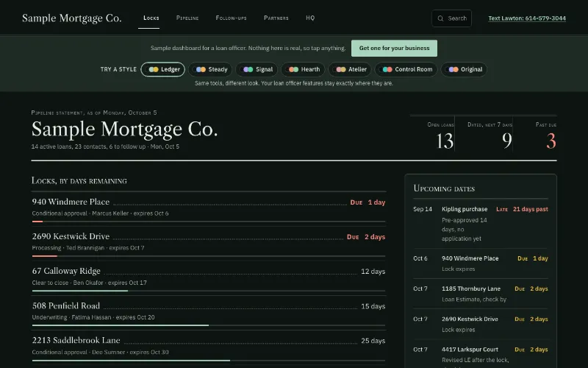The image size is (588, 368).
Task: Open the HQ tab
Action: point(310,18)
